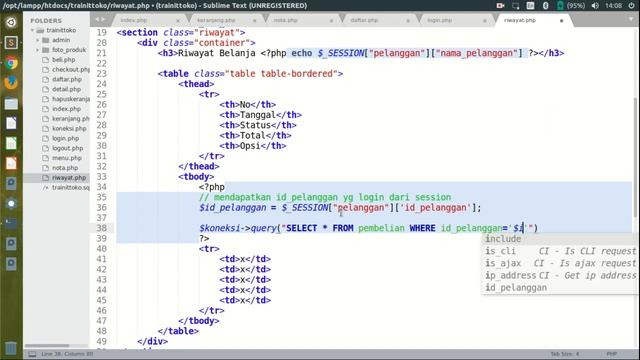Screen dimensions: 640x360
Task: Close the daftar.php tab
Action: click(408, 20)
